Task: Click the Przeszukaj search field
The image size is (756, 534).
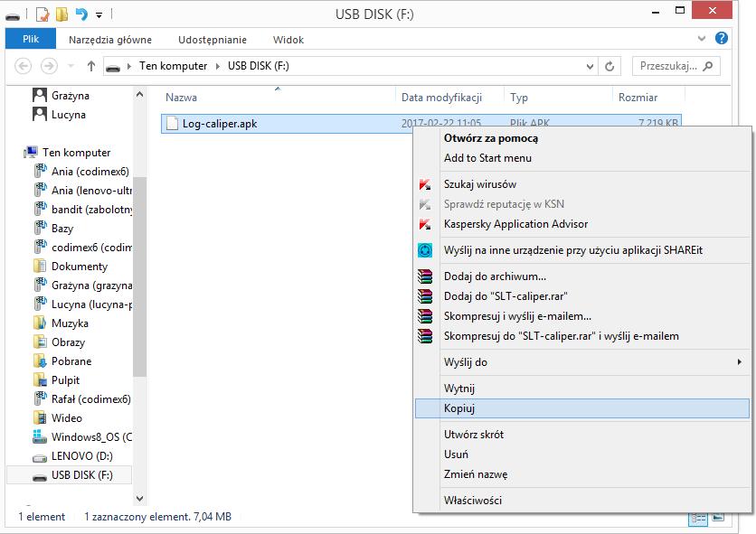Action: point(676,66)
